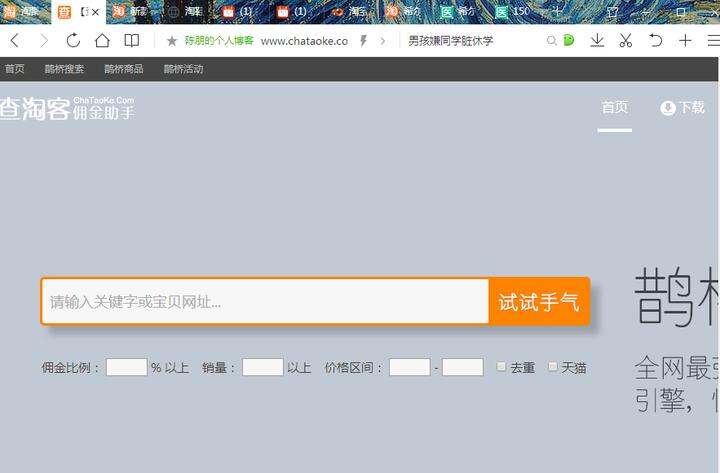The width and height of the screenshot is (720, 473).
Task: Click the plus icon in toolbar
Action: (685, 40)
